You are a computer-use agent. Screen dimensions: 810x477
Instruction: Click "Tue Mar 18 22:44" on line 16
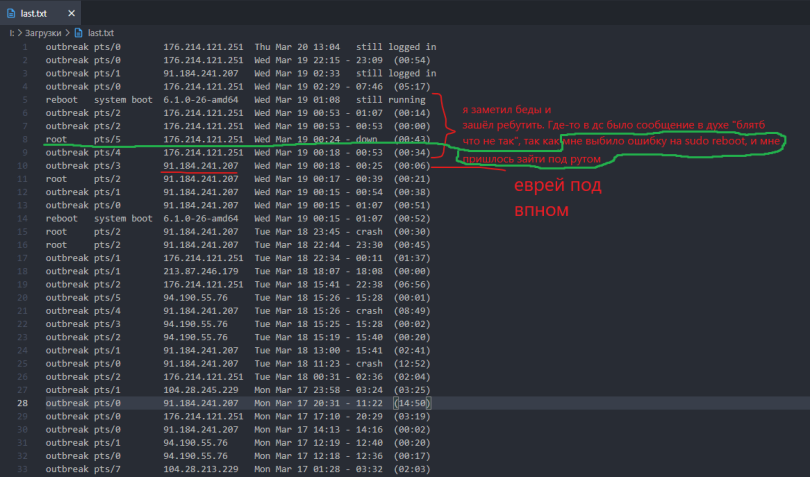[x=297, y=245]
